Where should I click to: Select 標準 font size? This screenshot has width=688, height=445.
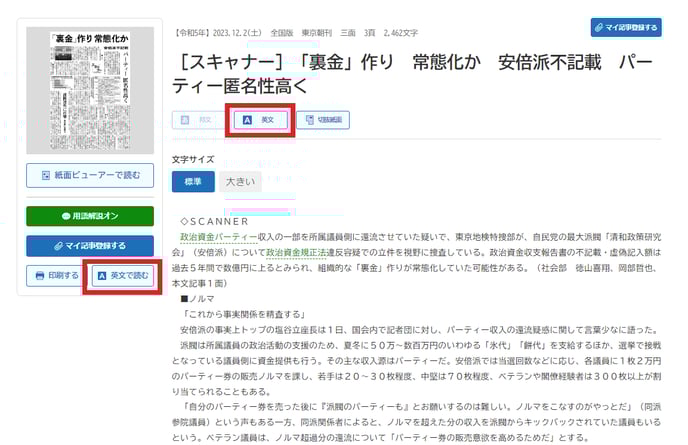193,182
